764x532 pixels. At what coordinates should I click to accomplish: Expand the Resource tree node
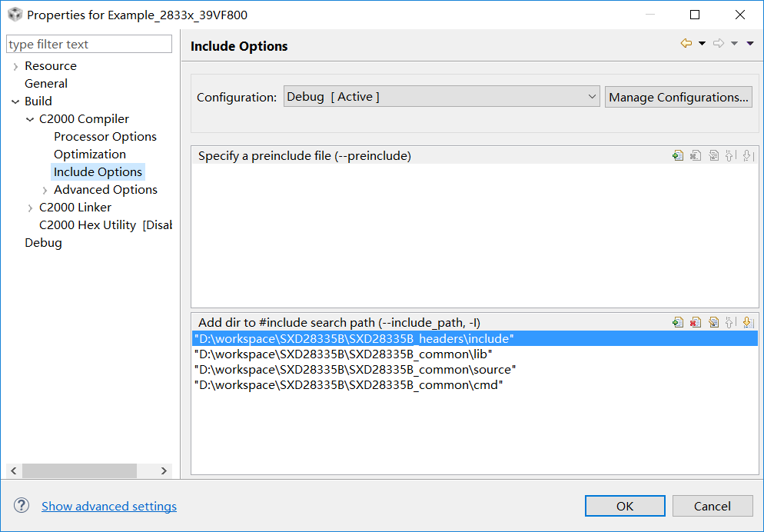pos(15,66)
